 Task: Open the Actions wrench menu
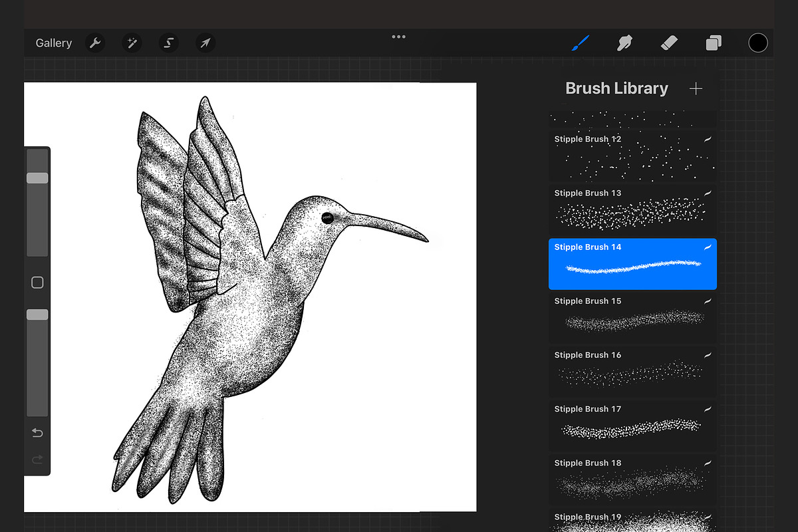point(94,43)
